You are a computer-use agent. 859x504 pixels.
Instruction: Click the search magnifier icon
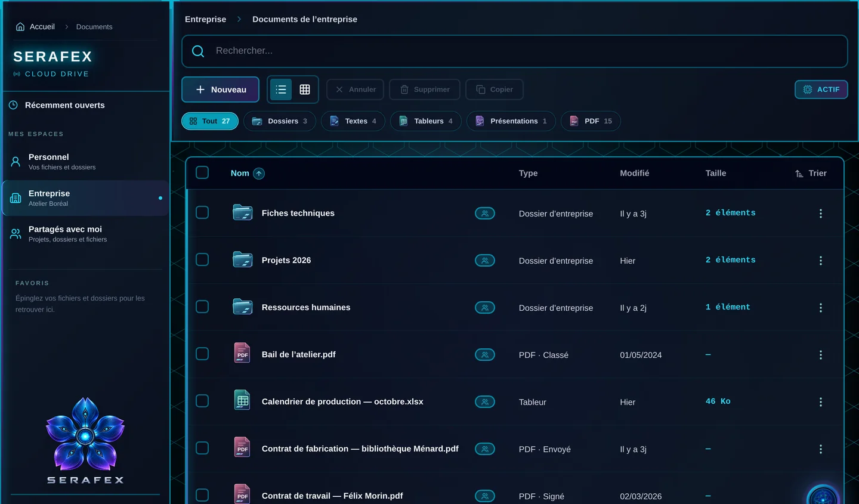(198, 51)
